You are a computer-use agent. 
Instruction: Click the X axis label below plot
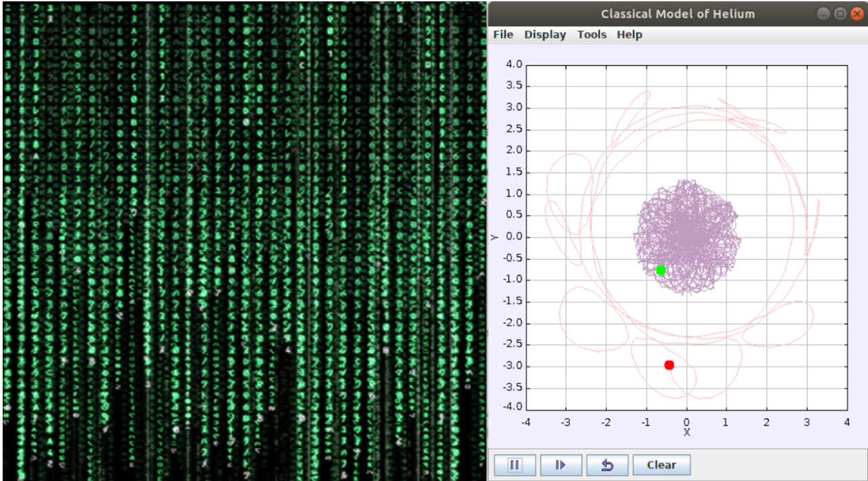(686, 432)
